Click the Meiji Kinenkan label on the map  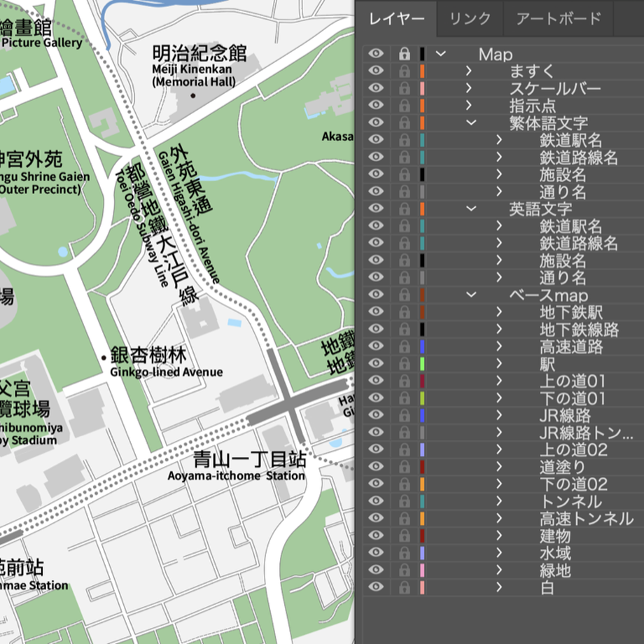[192, 69]
